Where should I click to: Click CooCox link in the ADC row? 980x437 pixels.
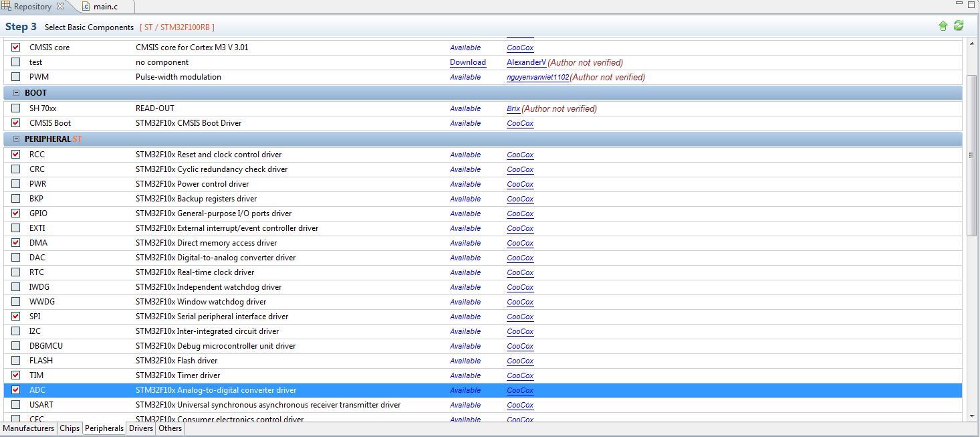click(x=520, y=390)
